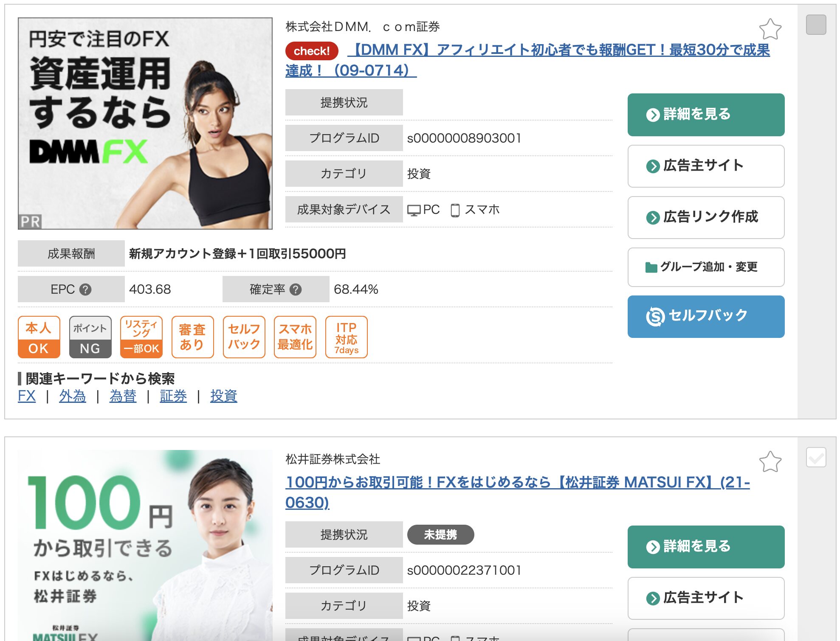
Task: Click 広告リンク作成 for DMM FX
Action: pyautogui.click(x=706, y=217)
